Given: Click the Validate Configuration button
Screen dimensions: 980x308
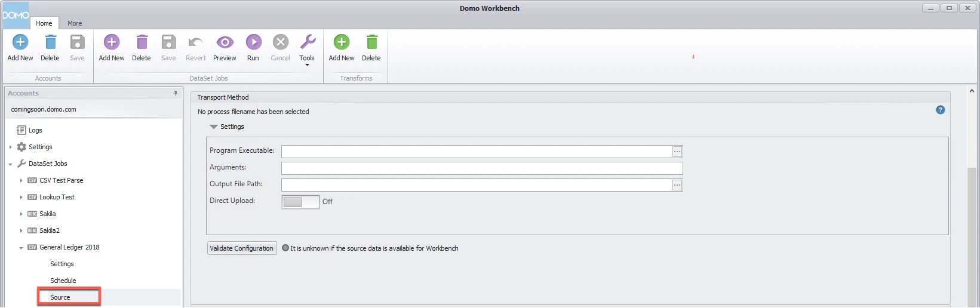Looking at the screenshot, I should point(242,248).
